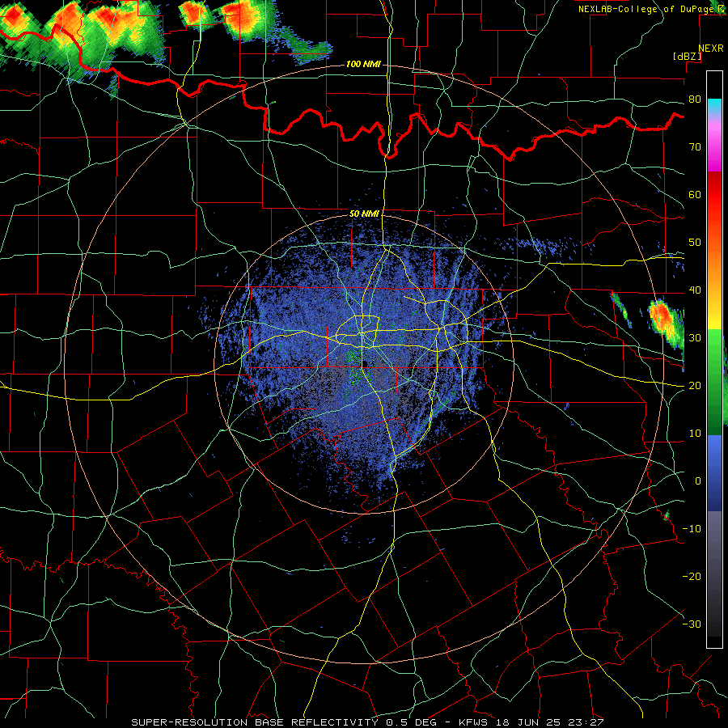The image size is (728, 728).
Task: Click the 50 value on the dBZ scale
Action: pyautogui.click(x=695, y=243)
